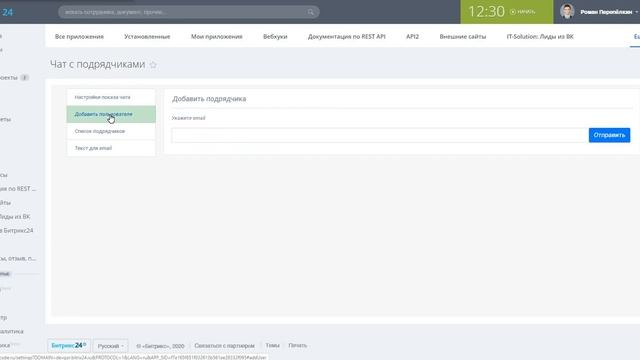
Task: Open the sidebar analytics item
Action: pyautogui.click(x=12, y=331)
